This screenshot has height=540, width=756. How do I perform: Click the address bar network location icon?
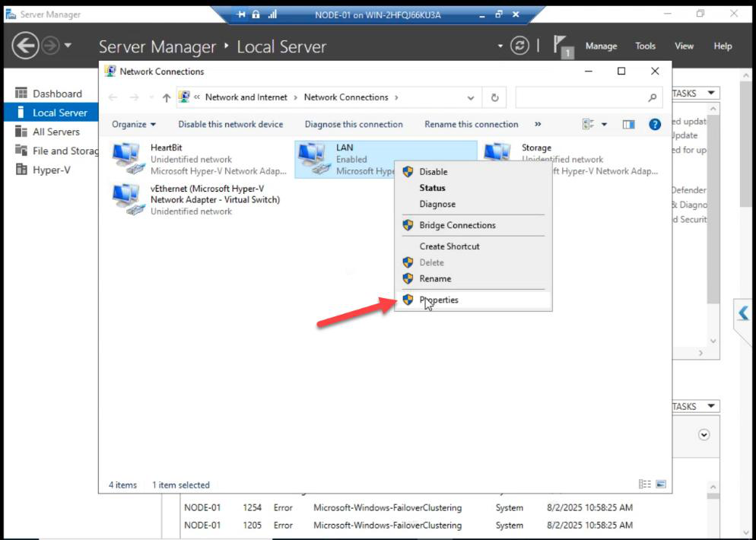point(184,97)
